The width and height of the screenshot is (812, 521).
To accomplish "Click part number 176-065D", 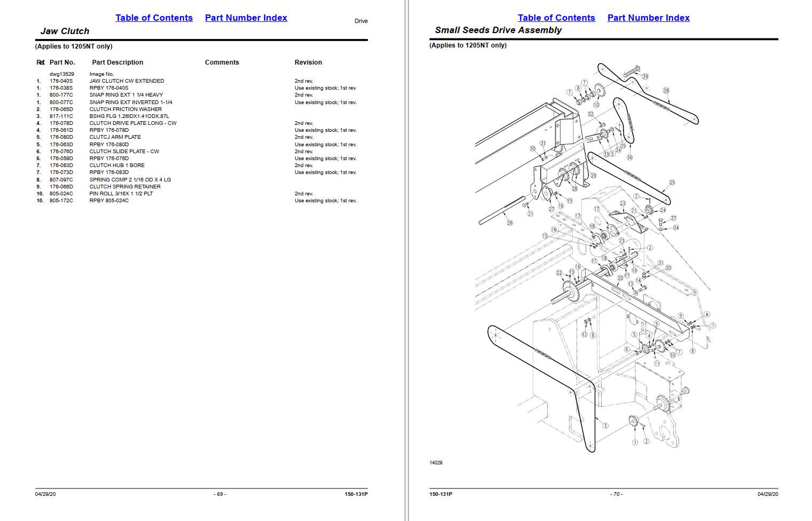I will [61, 109].
